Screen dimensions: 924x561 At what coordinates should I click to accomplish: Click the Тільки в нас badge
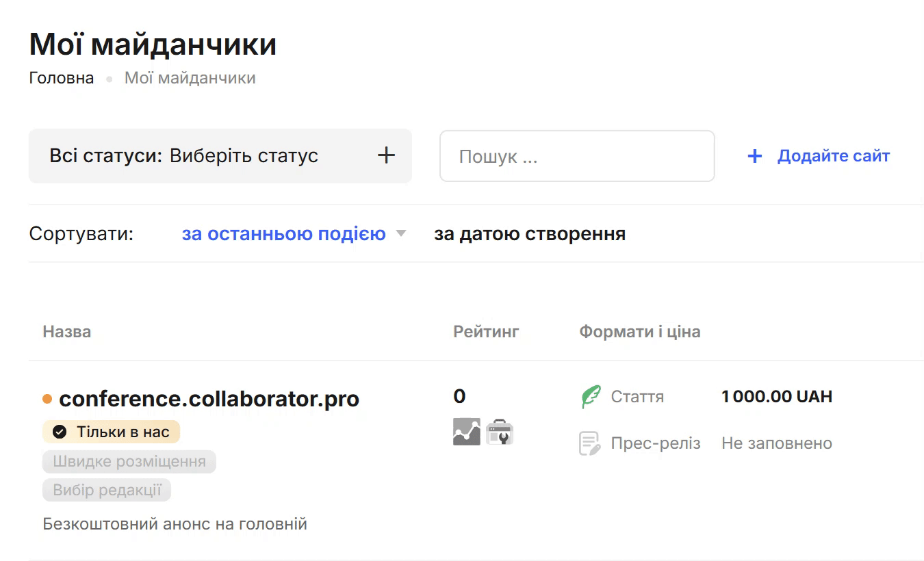click(x=111, y=432)
